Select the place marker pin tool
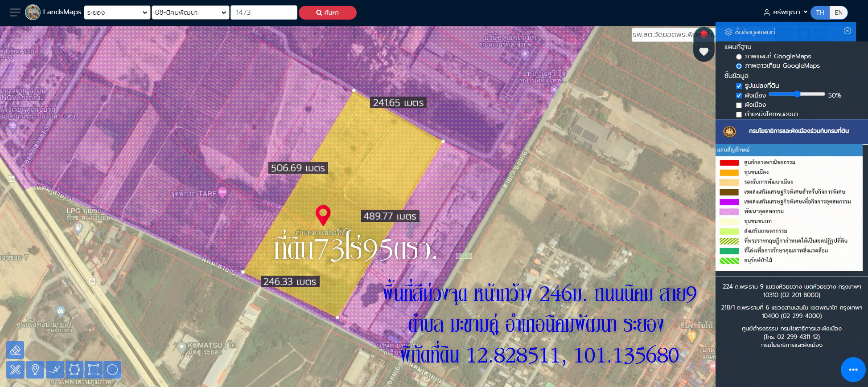Image resolution: width=868 pixels, height=387 pixels. (x=35, y=370)
